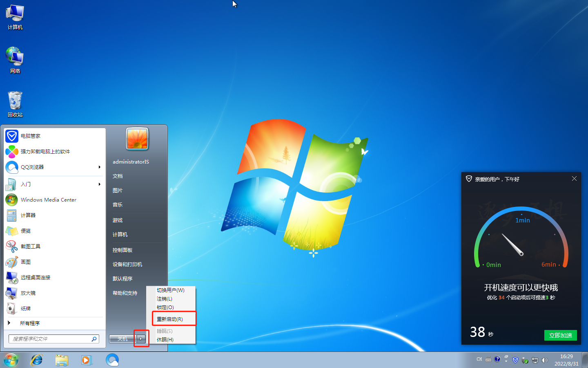
Task: Choose 注销(L) from the power menu
Action: tap(171, 299)
